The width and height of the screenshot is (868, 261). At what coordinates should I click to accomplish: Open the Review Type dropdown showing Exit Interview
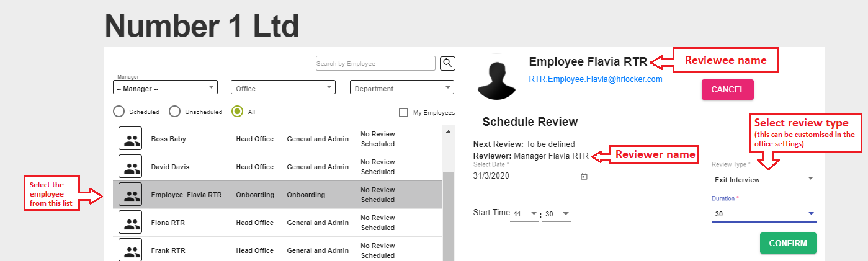[x=763, y=179]
